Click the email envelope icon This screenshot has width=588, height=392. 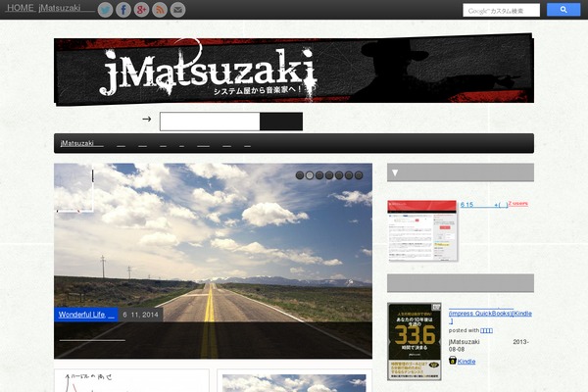coord(177,10)
